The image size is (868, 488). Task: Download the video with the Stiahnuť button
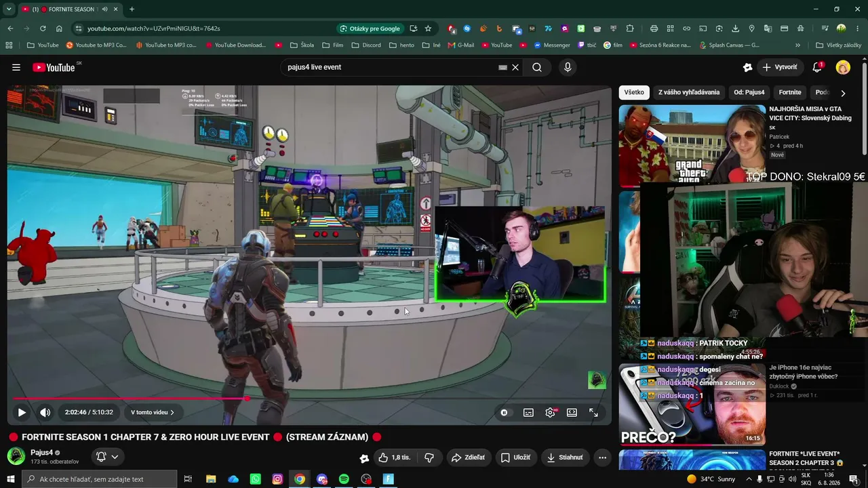[565, 457]
